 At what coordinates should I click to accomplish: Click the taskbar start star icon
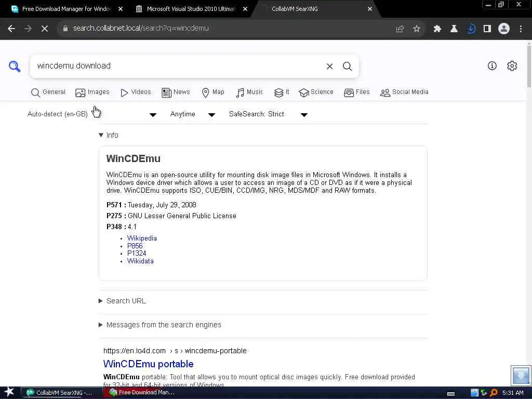[9, 392]
